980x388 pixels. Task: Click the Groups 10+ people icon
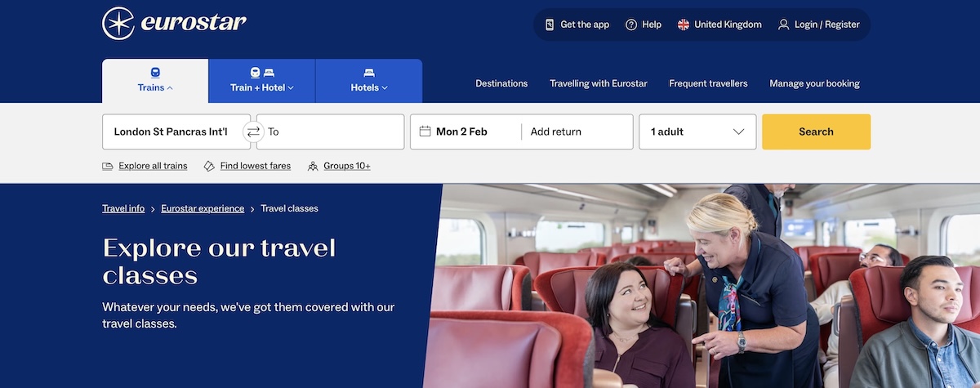click(313, 166)
